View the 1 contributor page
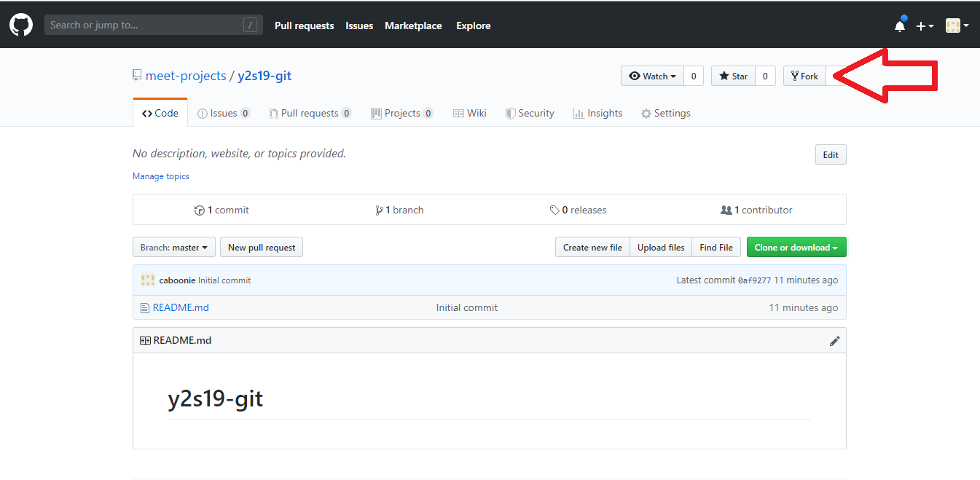Image resolution: width=980 pixels, height=480 pixels. click(756, 210)
